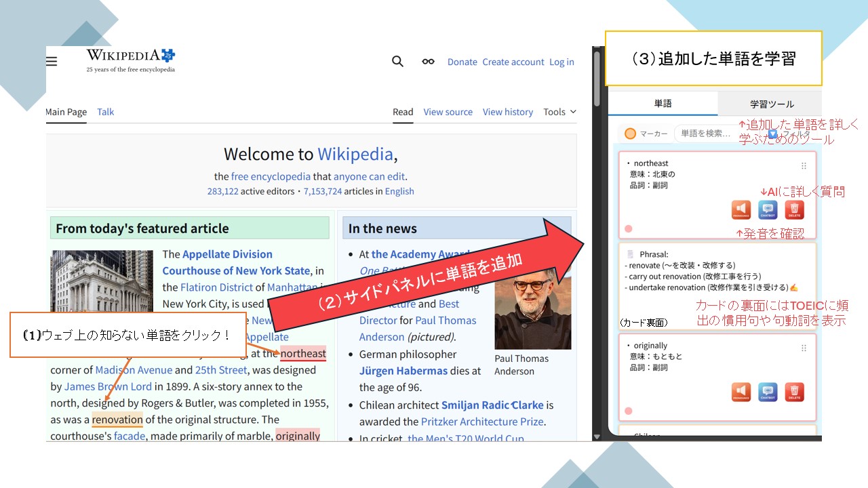The image size is (868, 488).
Task: Delete the northeast word card
Action: tap(794, 210)
